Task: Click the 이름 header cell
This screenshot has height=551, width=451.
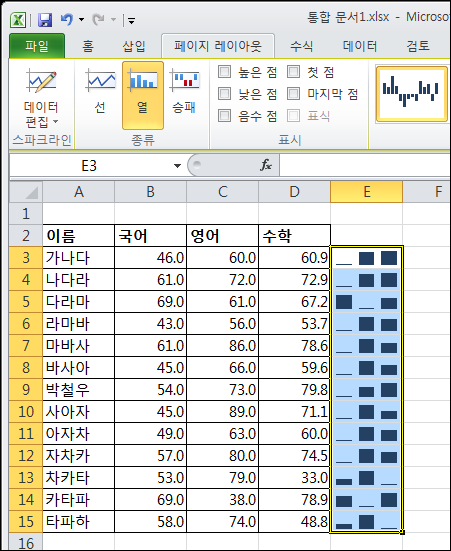Action: (78, 235)
